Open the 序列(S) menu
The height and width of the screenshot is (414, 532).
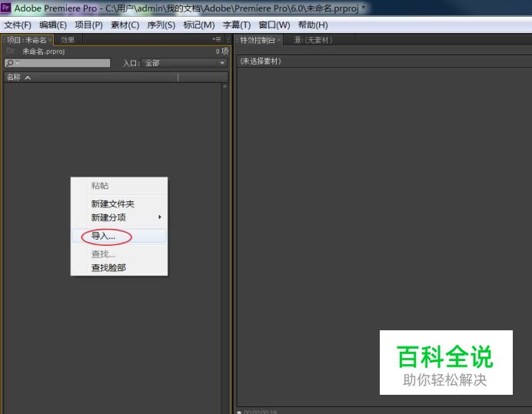(x=161, y=25)
